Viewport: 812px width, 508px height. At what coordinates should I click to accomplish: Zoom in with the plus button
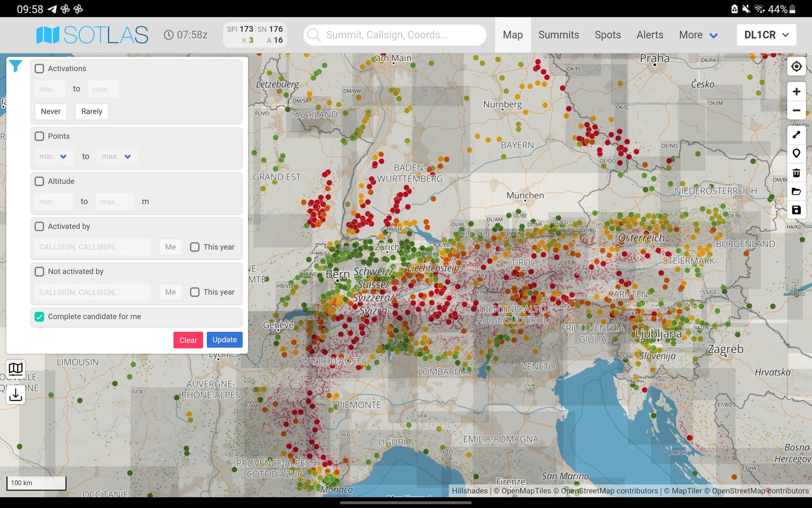[x=796, y=91]
